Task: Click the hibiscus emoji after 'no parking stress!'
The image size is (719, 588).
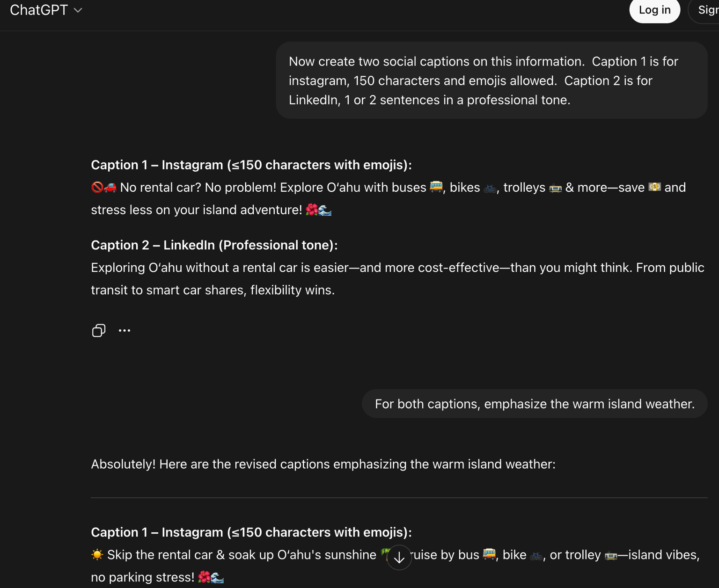Action: coord(204,577)
